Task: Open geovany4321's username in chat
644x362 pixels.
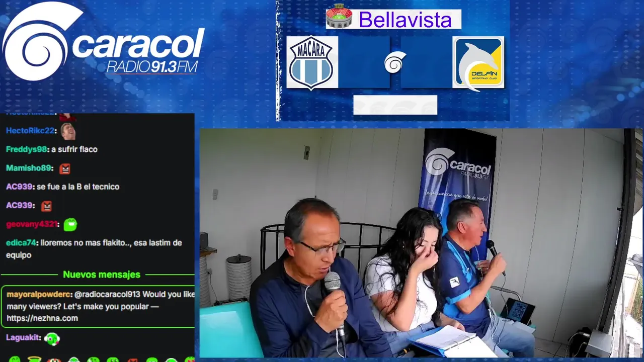Action: (32, 224)
